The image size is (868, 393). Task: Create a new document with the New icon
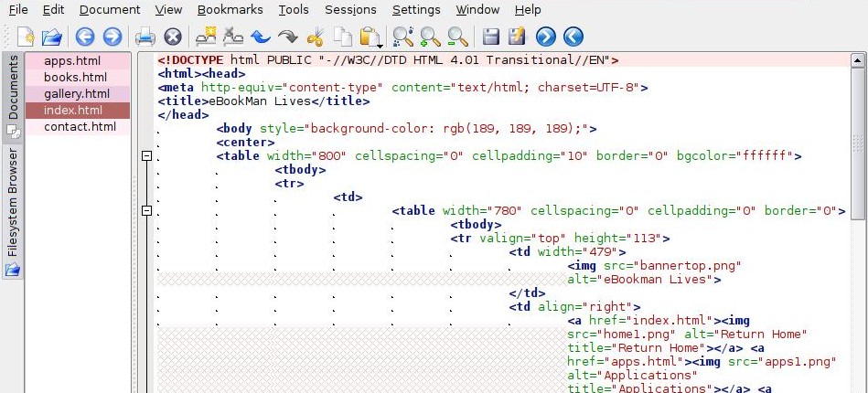tap(26, 37)
